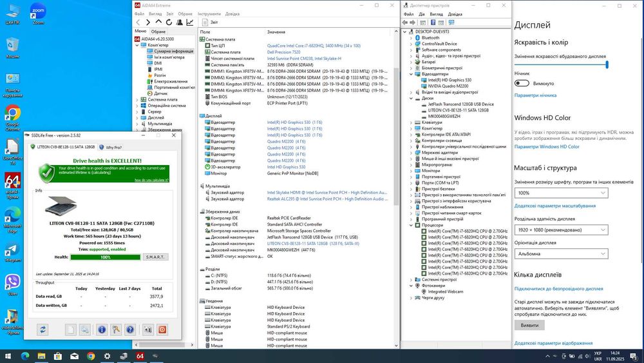Click Device Manager scan hardware monitor icon

click(452, 23)
